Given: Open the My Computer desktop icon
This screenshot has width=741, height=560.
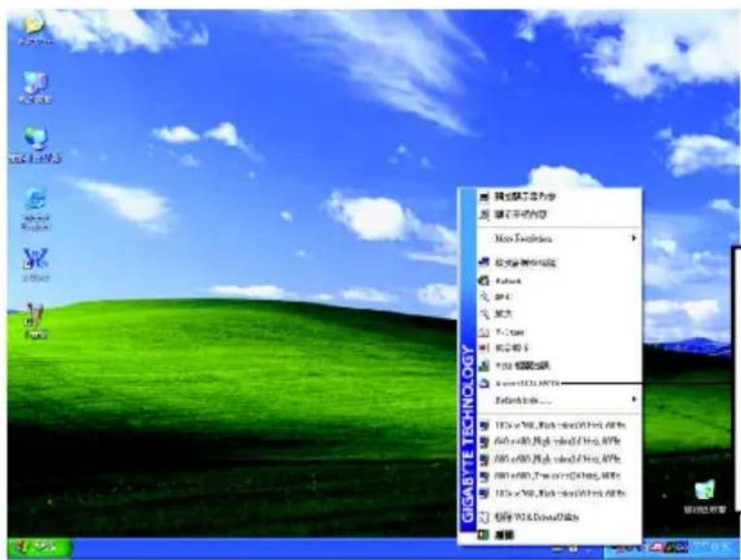Looking at the screenshot, I should tap(36, 88).
